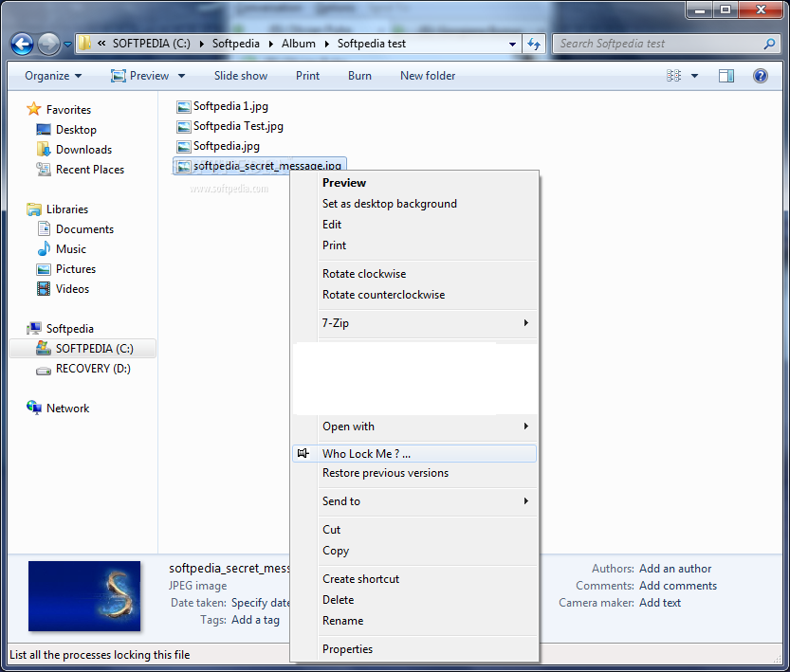Image resolution: width=790 pixels, height=672 pixels.
Task: Select the SOFTPEDIA (C:) drive
Action: pos(83,349)
